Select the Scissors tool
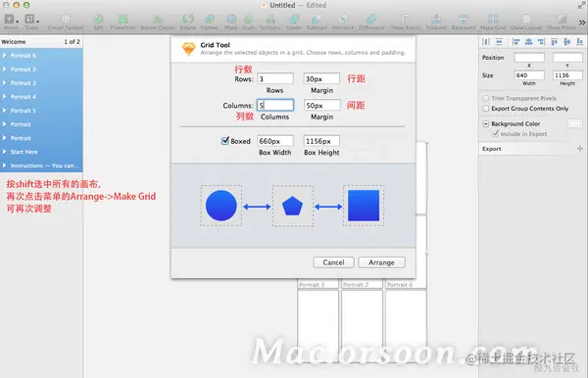588x378 pixels. (270, 20)
